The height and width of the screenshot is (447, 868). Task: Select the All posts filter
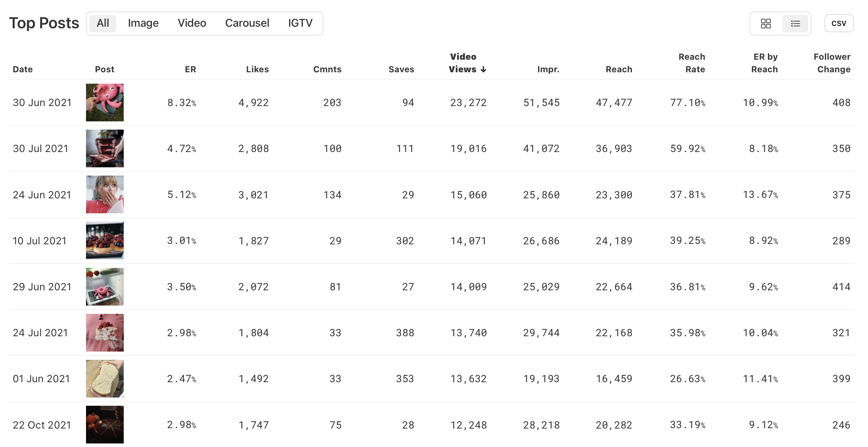pyautogui.click(x=103, y=23)
